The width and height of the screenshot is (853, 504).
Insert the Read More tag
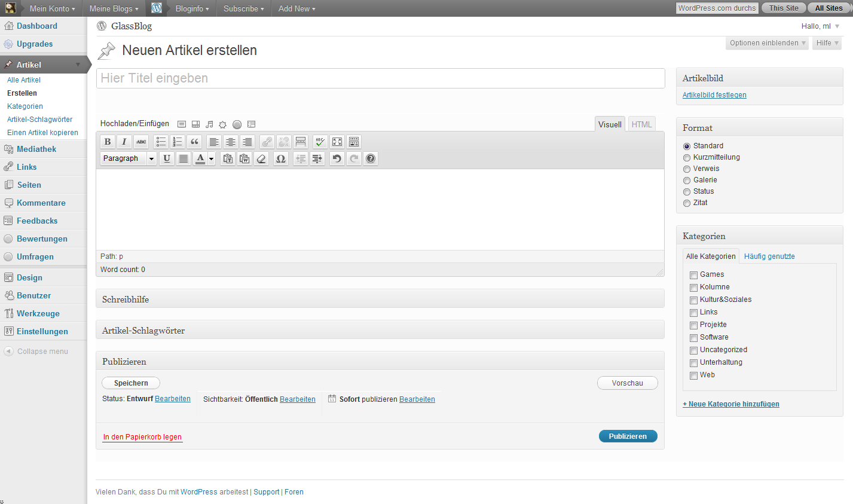[x=301, y=142]
